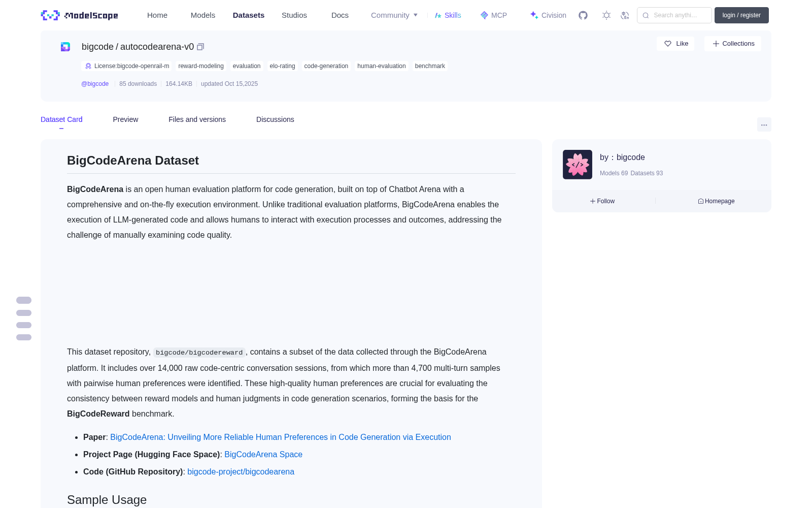Viewport: 812px width, 508px height.
Task: Open the Docs section
Action: [340, 15]
